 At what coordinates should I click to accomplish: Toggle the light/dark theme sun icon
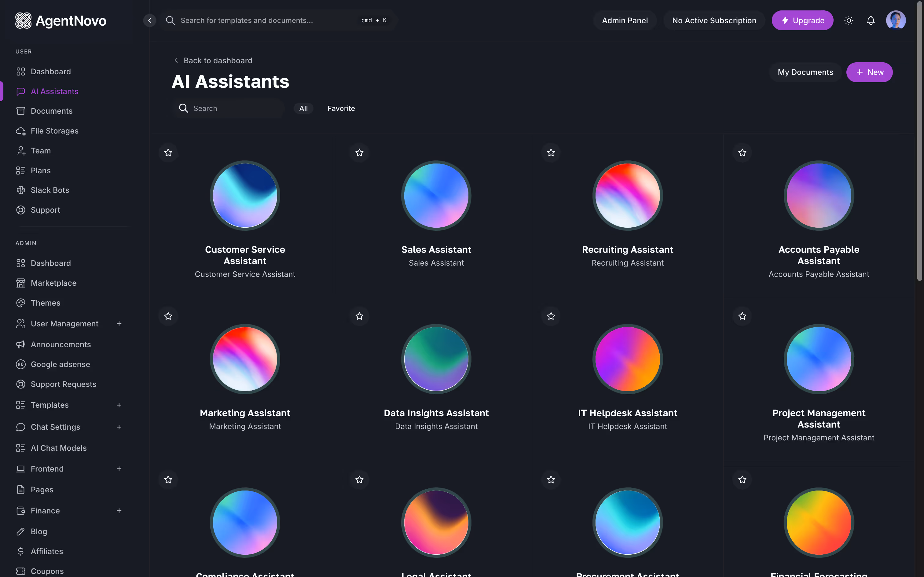coord(849,20)
